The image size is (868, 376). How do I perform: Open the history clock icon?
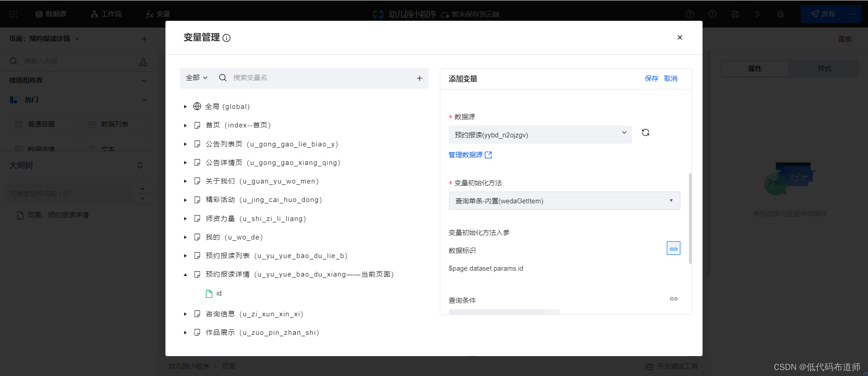point(712,14)
